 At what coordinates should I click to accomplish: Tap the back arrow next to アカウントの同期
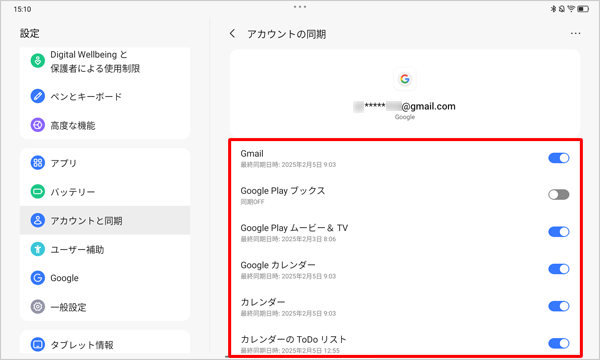point(232,34)
